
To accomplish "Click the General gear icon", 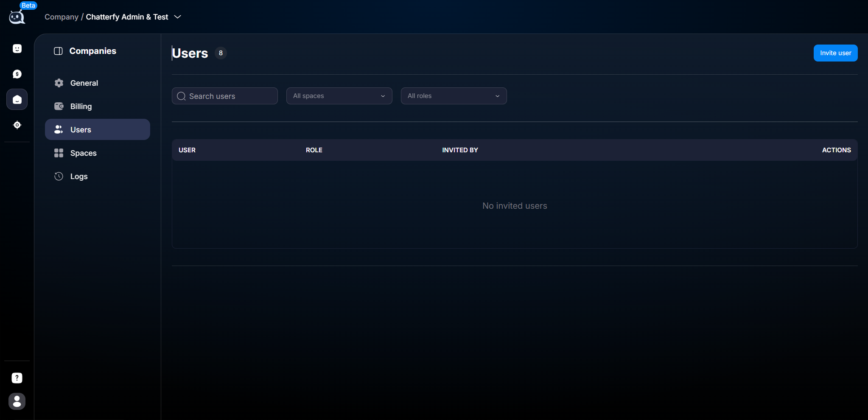I will pos(59,83).
